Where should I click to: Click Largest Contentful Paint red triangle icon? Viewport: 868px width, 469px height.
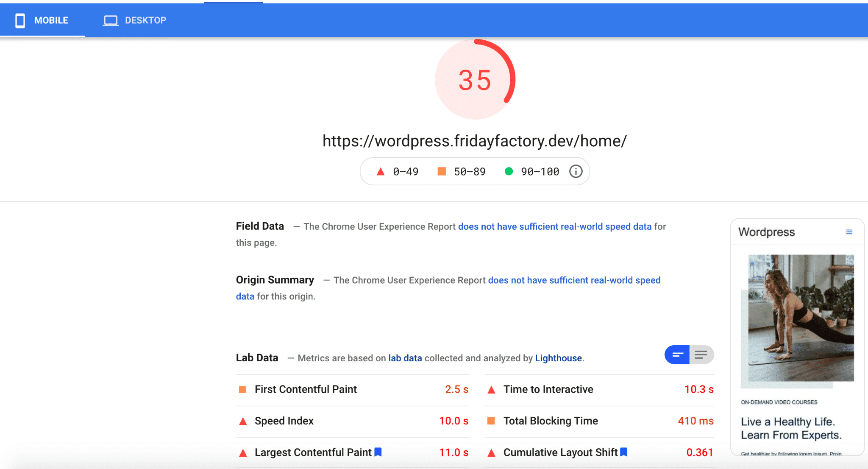[x=243, y=453]
